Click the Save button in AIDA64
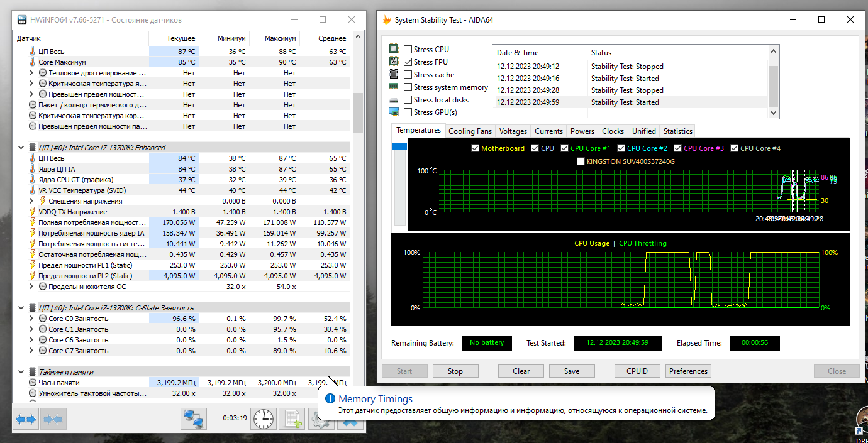This screenshot has height=443, width=868. 572,371
